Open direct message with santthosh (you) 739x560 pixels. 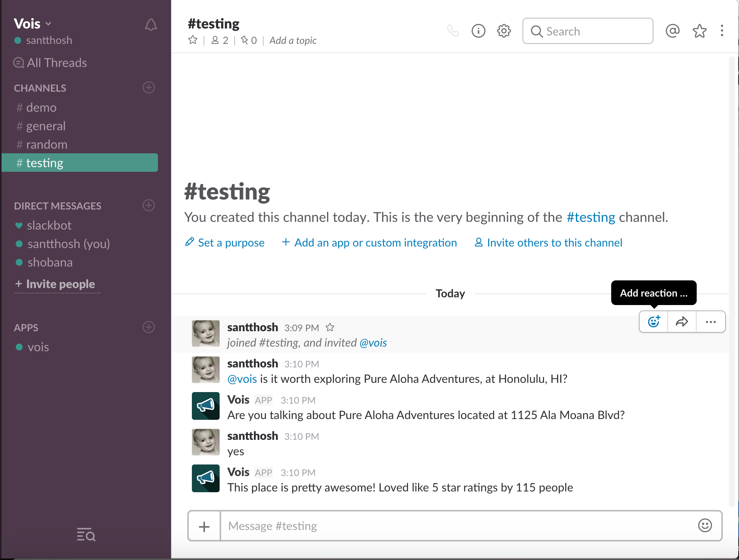pos(80,244)
